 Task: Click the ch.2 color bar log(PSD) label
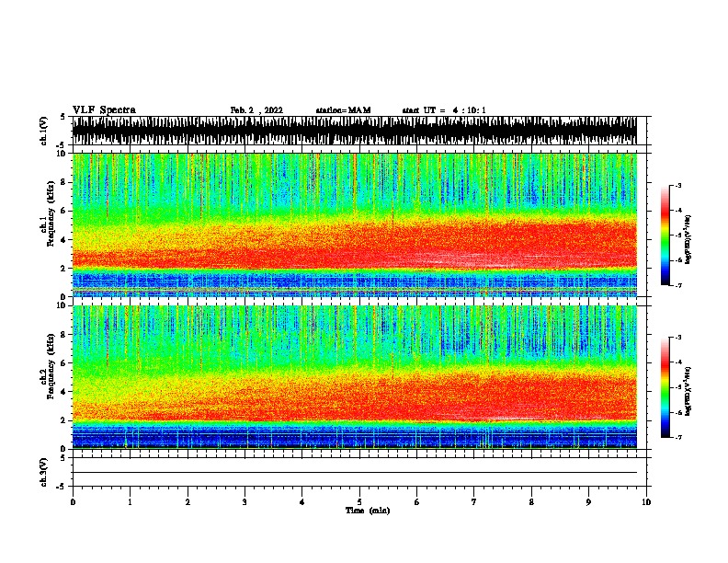(x=688, y=391)
